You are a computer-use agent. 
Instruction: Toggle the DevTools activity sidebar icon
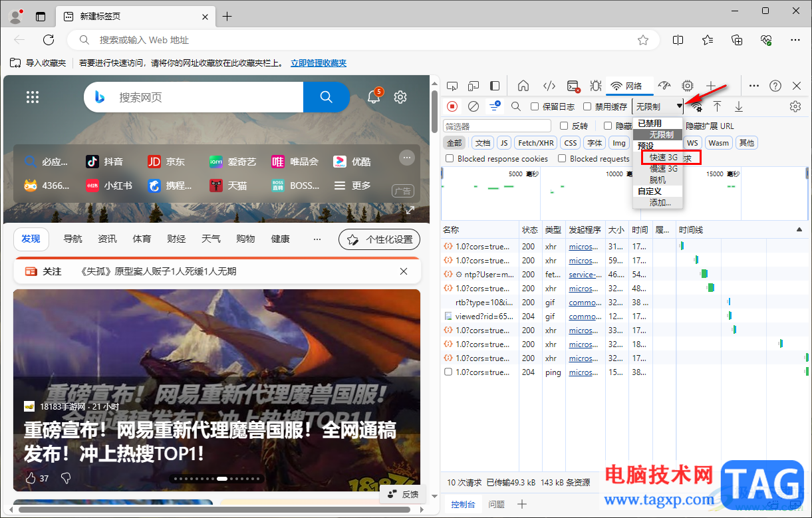pos(495,86)
